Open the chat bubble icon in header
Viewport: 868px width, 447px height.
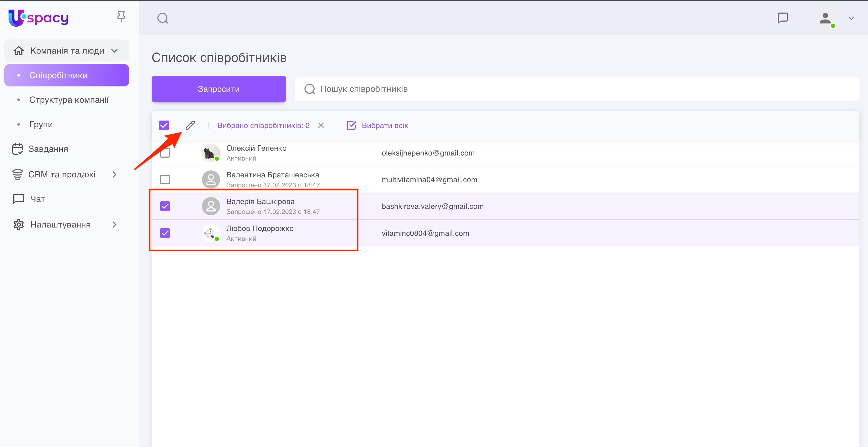pyautogui.click(x=783, y=18)
